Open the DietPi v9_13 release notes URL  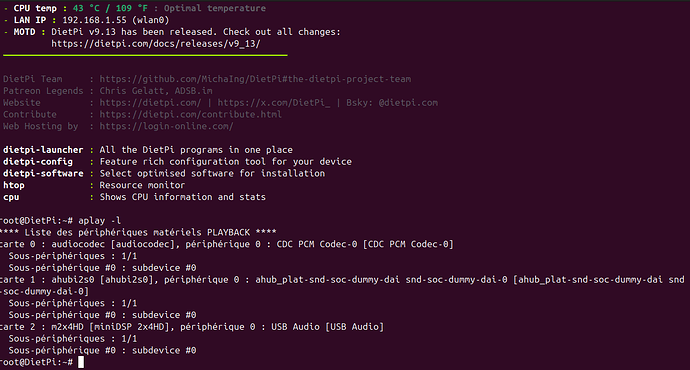pos(156,44)
